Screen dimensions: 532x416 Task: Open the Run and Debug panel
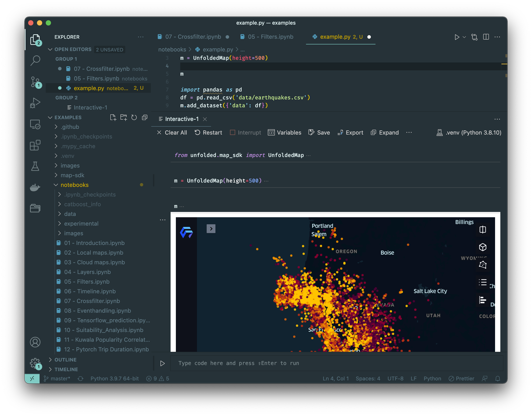(x=35, y=102)
